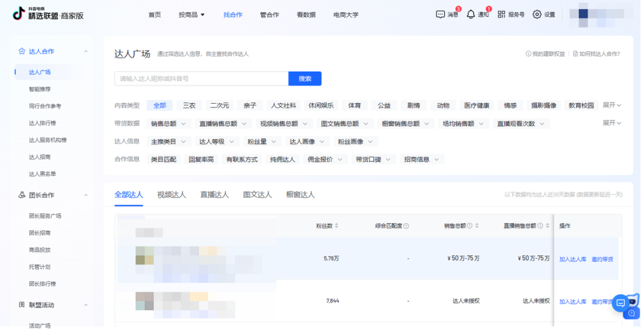Open the 招商信息 filter dropdown
Image resolution: width=644 pixels, height=330 pixels.
[422, 159]
